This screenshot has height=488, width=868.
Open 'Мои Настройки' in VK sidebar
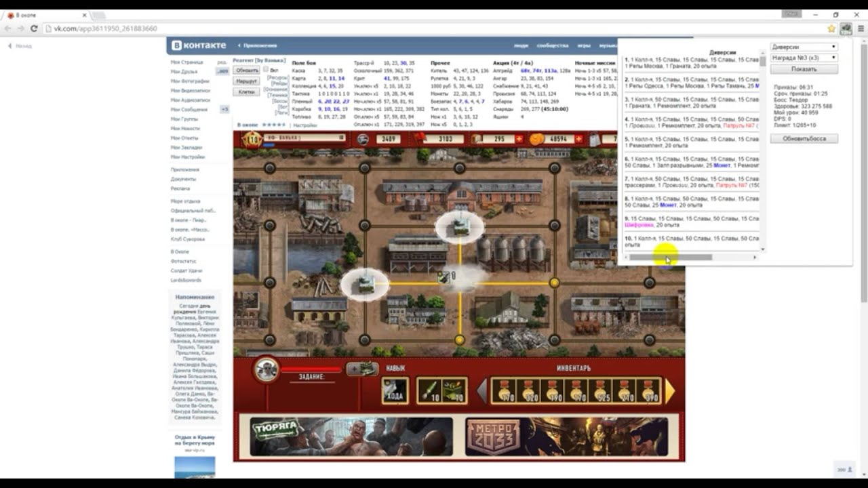click(x=188, y=157)
